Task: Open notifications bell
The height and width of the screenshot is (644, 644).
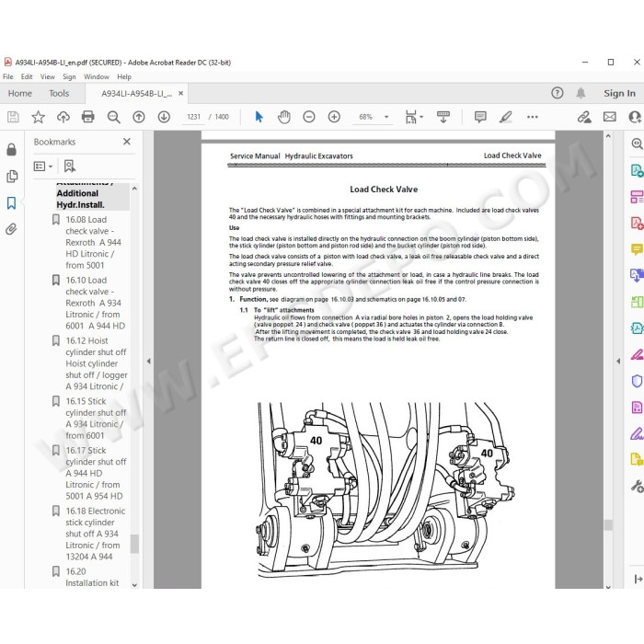Action: 581,93
